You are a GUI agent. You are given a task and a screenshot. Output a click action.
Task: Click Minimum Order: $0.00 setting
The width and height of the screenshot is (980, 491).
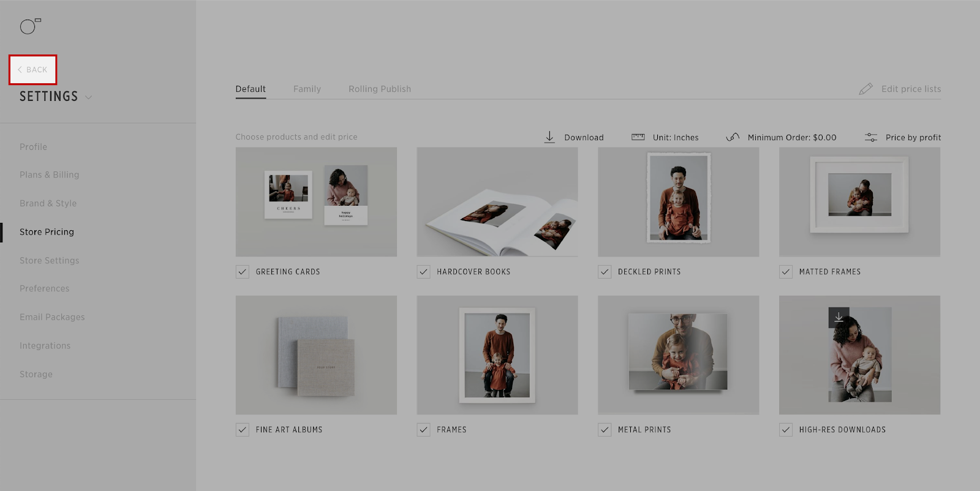pos(792,138)
